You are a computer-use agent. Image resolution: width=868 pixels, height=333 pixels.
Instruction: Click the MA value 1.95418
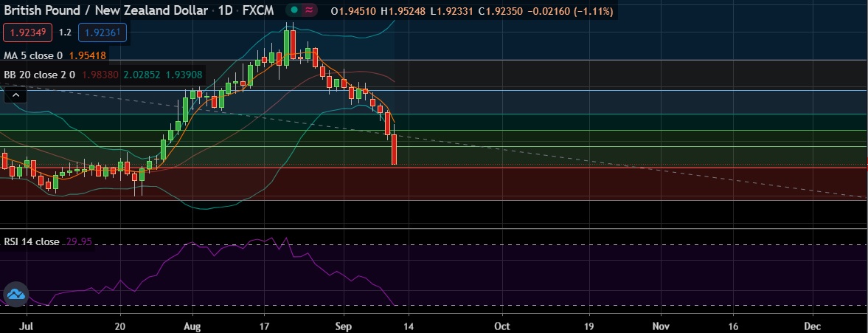[88, 55]
